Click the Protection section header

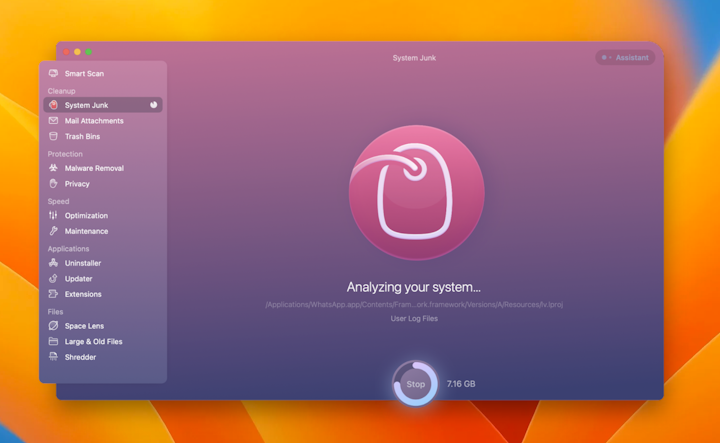tap(65, 154)
